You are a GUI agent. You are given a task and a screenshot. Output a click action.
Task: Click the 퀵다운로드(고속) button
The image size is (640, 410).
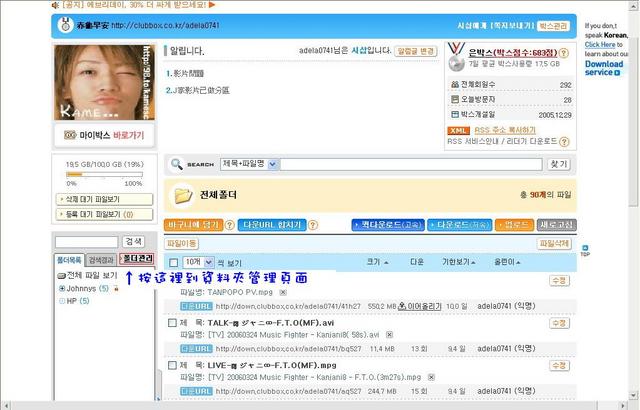pos(388,225)
